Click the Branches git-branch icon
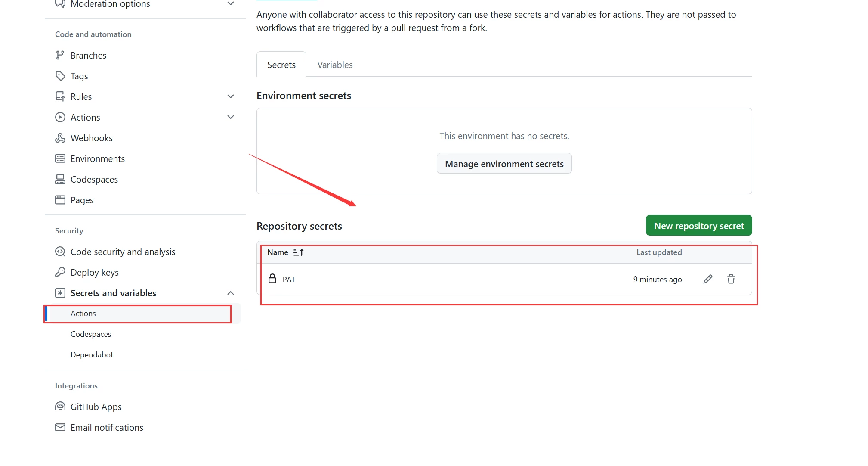The image size is (868, 466). (x=60, y=55)
